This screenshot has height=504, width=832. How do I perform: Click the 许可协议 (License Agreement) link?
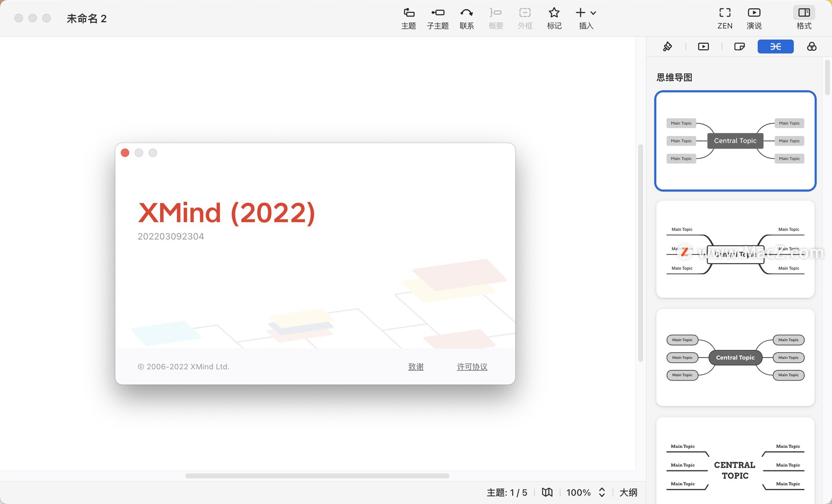pos(472,366)
